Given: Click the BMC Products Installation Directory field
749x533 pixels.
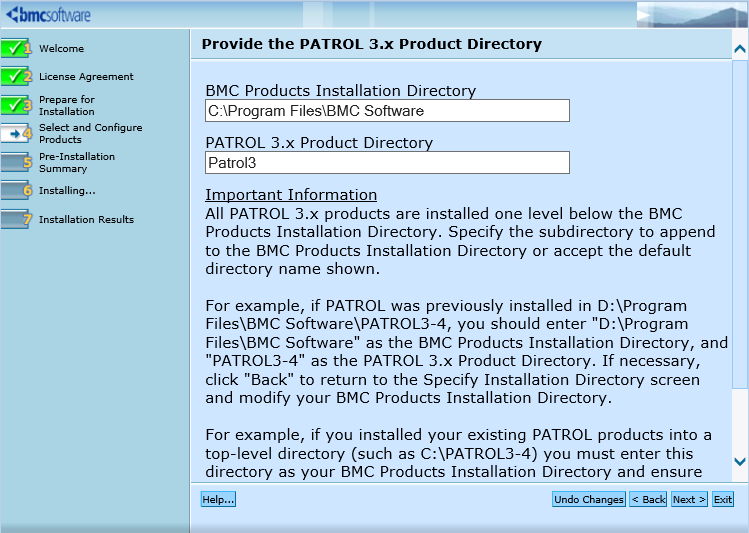Looking at the screenshot, I should tap(387, 111).
